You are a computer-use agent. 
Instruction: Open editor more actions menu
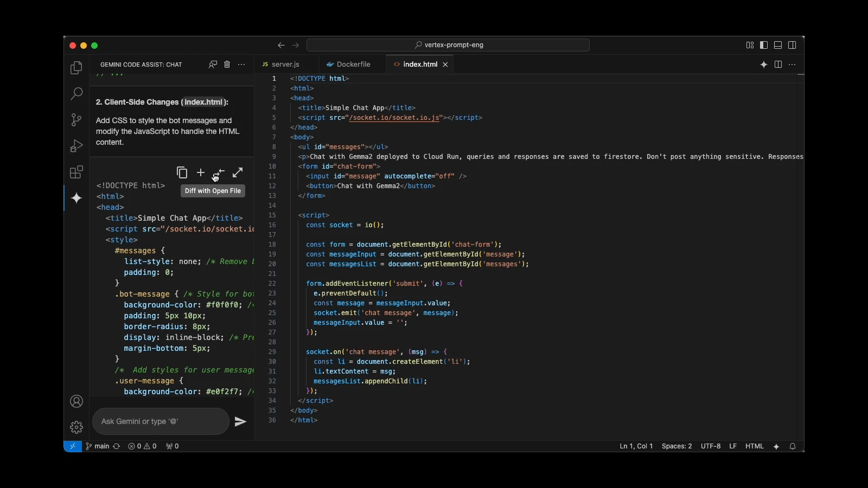792,65
